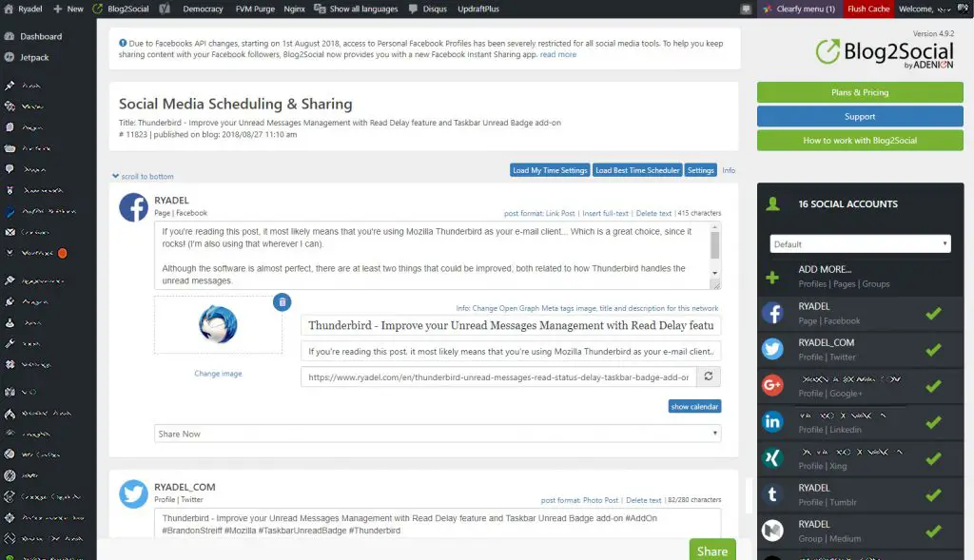Click the paintbrush Appearance sidebar icon
This screenshot has height=560, width=974.
point(10,280)
